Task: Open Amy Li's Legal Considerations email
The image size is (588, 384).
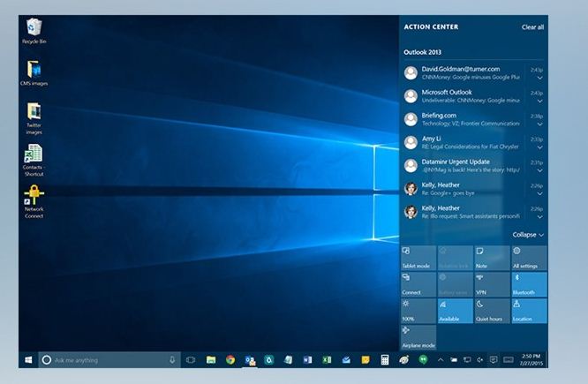Action: pos(473,142)
